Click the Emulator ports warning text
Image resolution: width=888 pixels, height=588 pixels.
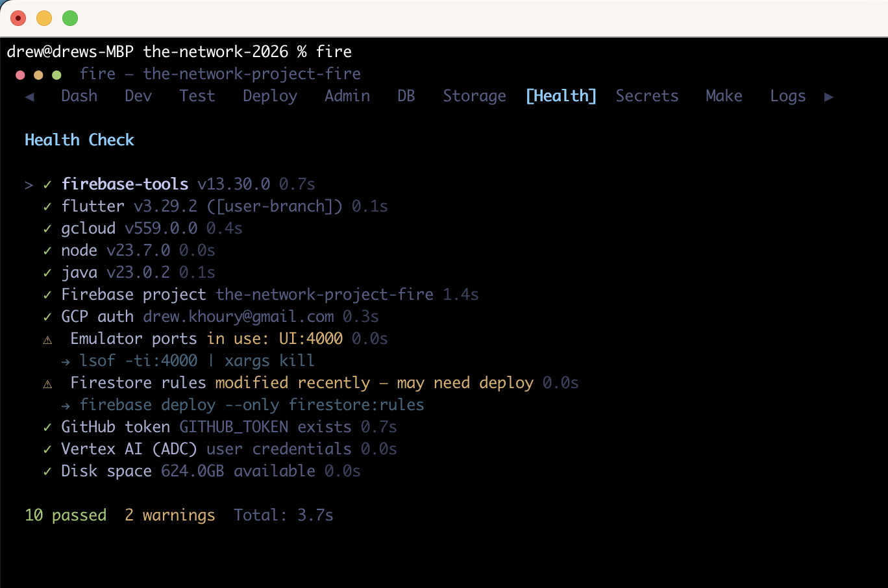[x=206, y=339]
